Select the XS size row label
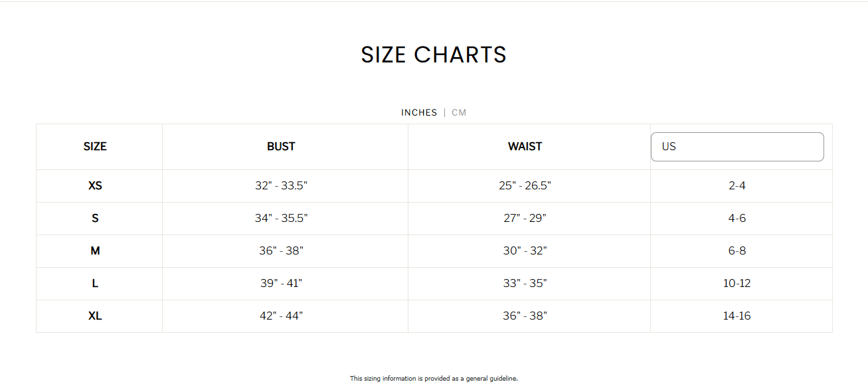 click(x=96, y=186)
